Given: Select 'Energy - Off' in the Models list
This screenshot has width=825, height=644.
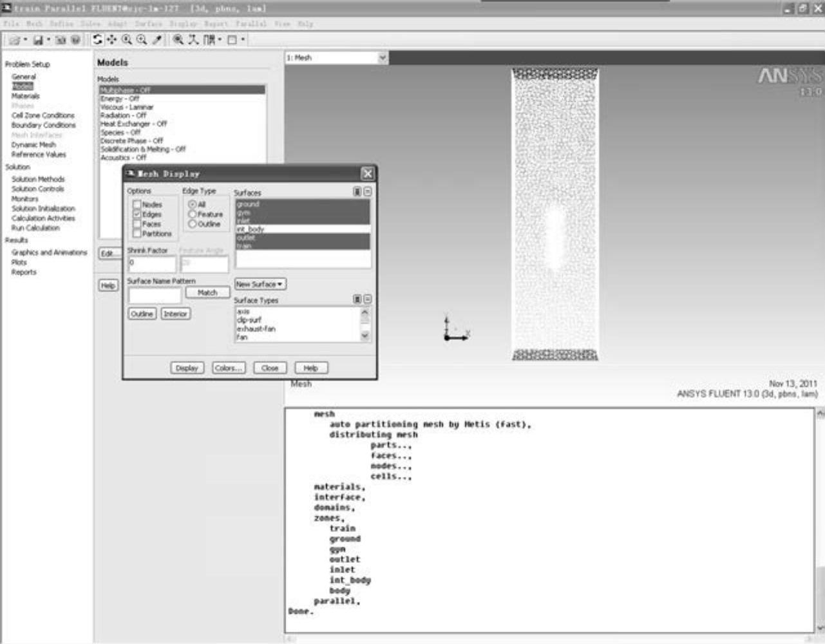Looking at the screenshot, I should tap(182, 99).
